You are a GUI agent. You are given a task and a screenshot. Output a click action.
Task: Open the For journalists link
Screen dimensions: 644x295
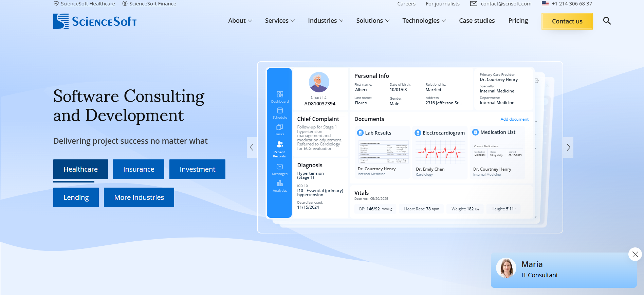tap(443, 4)
